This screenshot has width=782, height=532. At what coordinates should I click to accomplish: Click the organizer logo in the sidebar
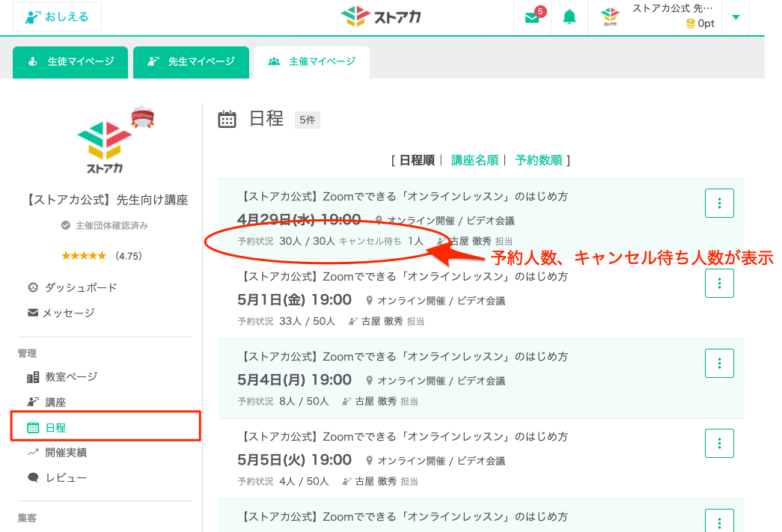[x=105, y=147]
